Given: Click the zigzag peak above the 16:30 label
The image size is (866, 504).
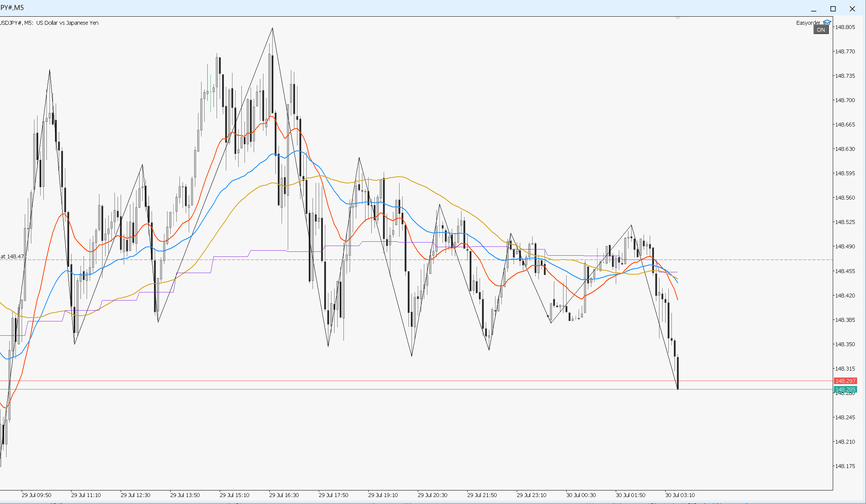Looking at the screenshot, I should [272, 28].
